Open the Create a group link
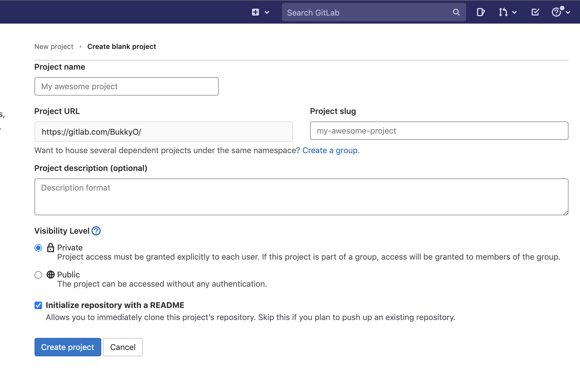 (x=330, y=150)
